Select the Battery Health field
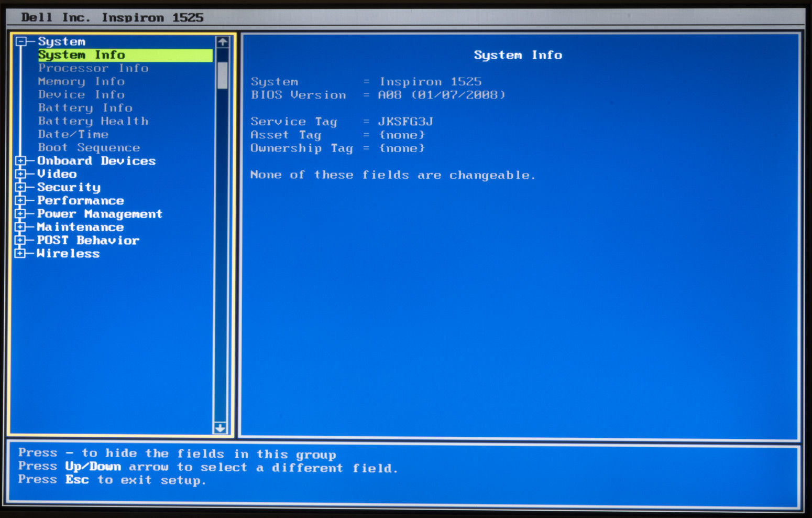Screen dimensions: 812x518 [93, 121]
